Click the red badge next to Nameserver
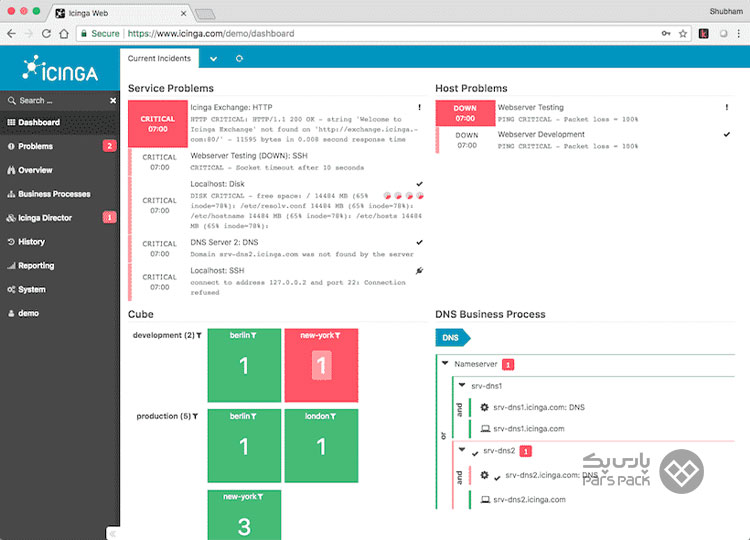The image size is (750, 540). tap(508, 364)
